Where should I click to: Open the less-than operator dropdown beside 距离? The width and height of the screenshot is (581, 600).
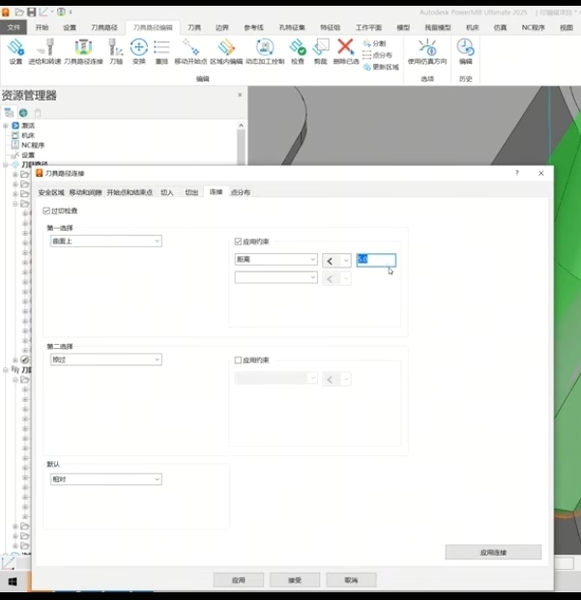click(x=337, y=261)
